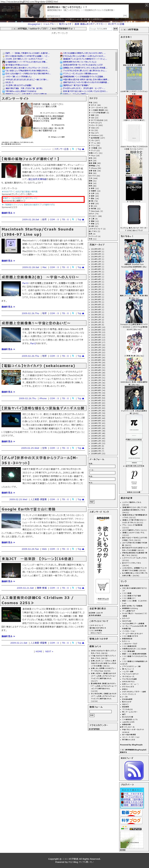Screen dimensions: 149x868
Task: Click 続きを見る under Macintosh Startup post
Action: coord(8,261)
